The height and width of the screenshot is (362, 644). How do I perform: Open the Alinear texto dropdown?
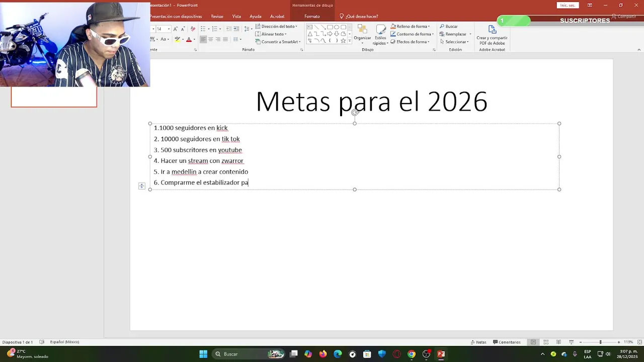tap(271, 34)
